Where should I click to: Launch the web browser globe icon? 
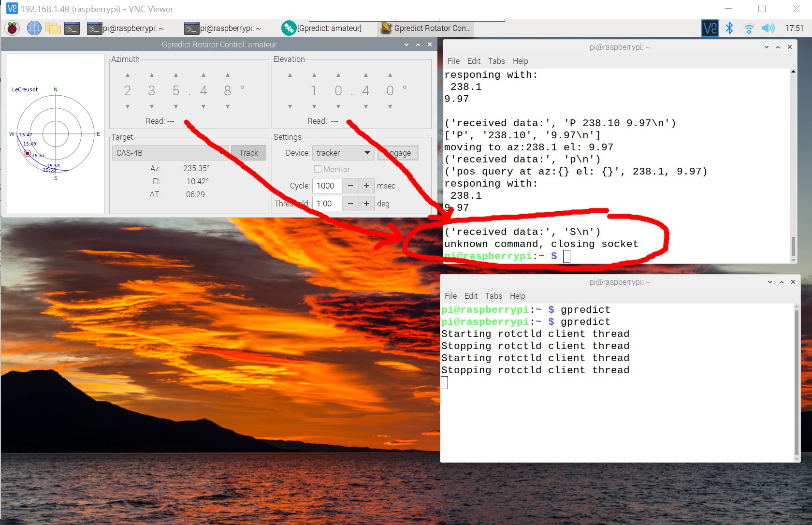click(34, 28)
